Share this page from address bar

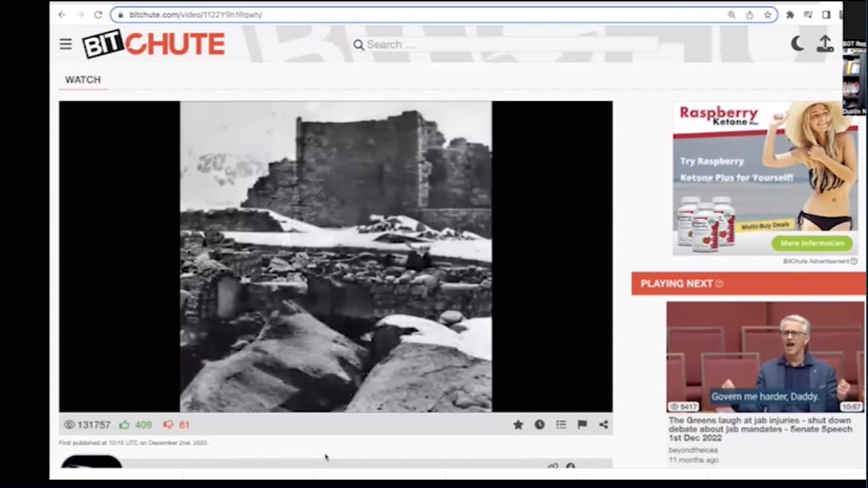click(x=749, y=14)
